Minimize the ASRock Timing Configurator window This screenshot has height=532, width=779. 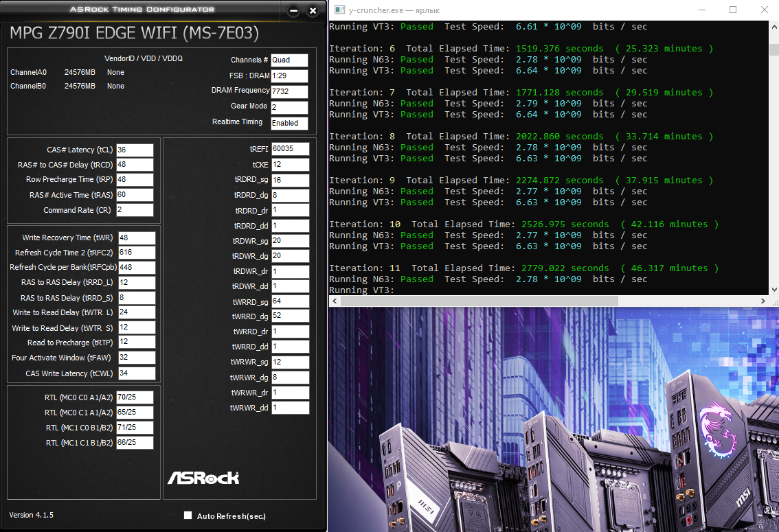(x=293, y=10)
